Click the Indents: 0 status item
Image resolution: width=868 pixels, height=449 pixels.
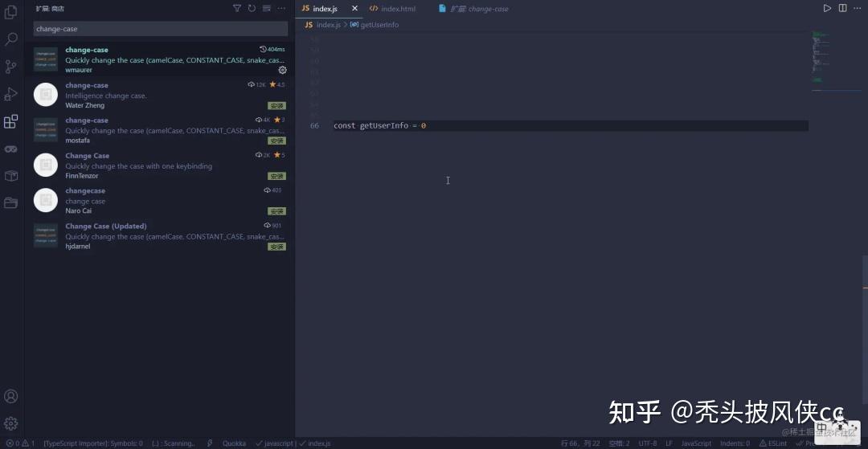(x=735, y=443)
